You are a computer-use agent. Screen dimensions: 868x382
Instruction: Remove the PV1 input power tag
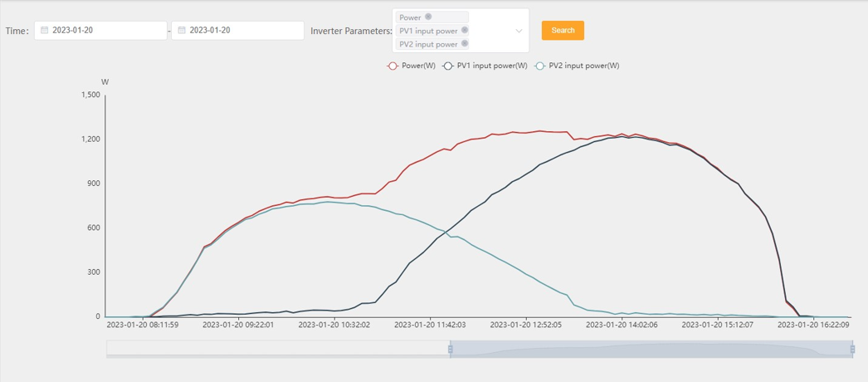tap(465, 30)
